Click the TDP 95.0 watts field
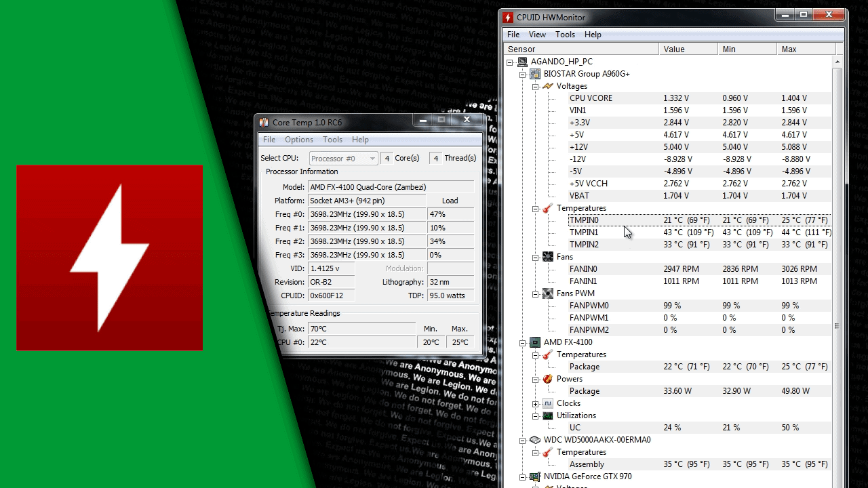 [450, 296]
